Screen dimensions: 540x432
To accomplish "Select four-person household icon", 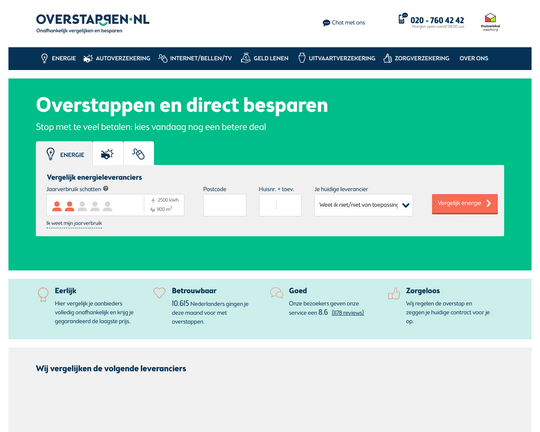I will pyautogui.click(x=95, y=206).
